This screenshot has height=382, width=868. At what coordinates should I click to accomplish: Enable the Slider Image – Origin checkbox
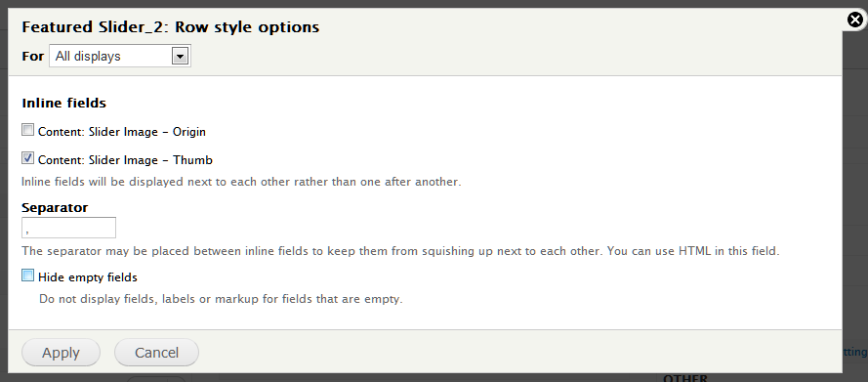pos(27,130)
